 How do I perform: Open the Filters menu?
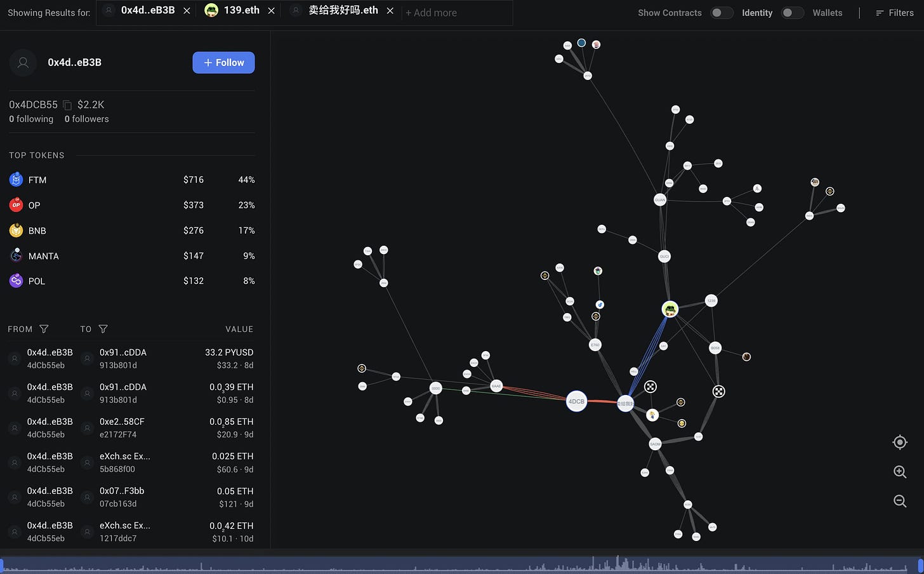pos(894,13)
